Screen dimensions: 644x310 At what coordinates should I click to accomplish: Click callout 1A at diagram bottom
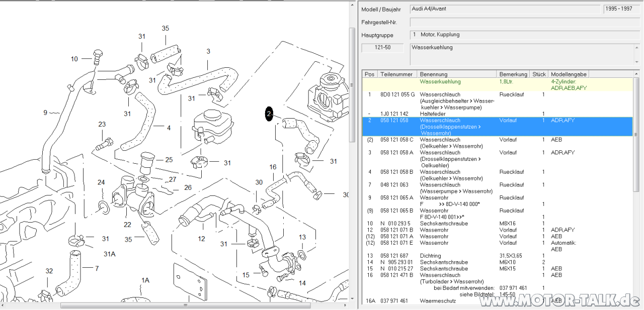pyautogui.click(x=145, y=280)
